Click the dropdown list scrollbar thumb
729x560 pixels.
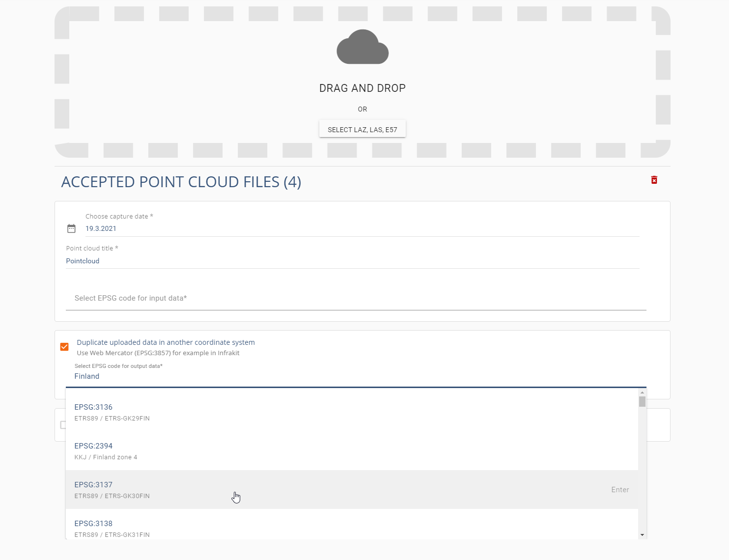(642, 401)
